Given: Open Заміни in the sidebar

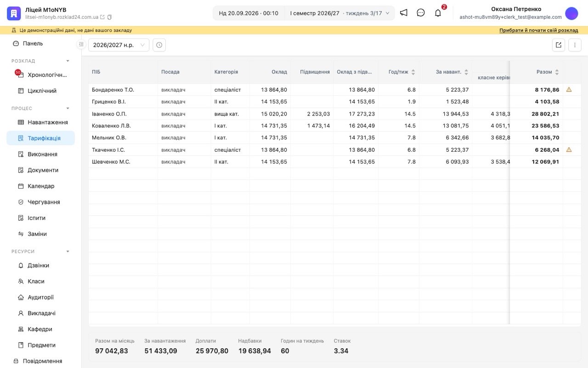Looking at the screenshot, I should [x=40, y=234].
